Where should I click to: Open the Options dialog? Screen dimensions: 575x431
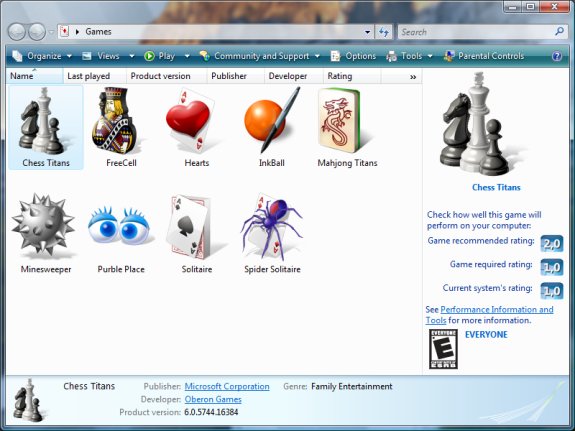pos(354,56)
